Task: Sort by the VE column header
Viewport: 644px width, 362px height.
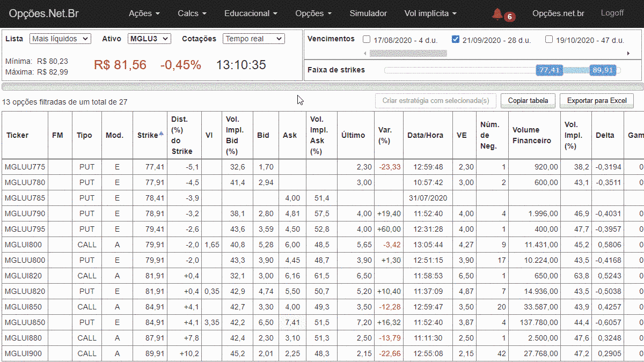Action: point(462,135)
